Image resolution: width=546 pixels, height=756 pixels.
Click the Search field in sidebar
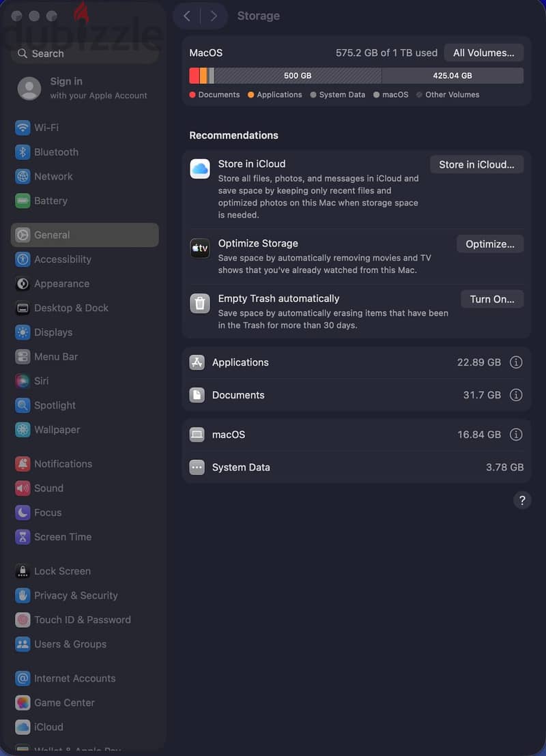point(85,53)
